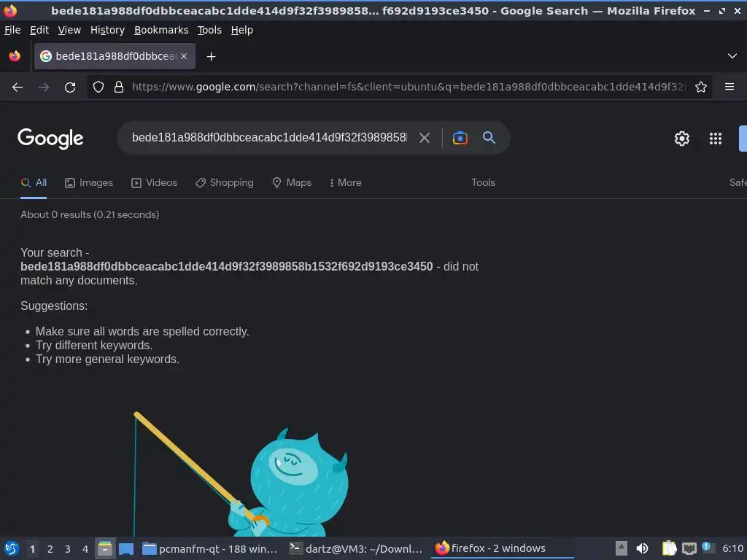The height and width of the screenshot is (560, 747).
Task: Open the Help menu
Action: pyautogui.click(x=242, y=30)
